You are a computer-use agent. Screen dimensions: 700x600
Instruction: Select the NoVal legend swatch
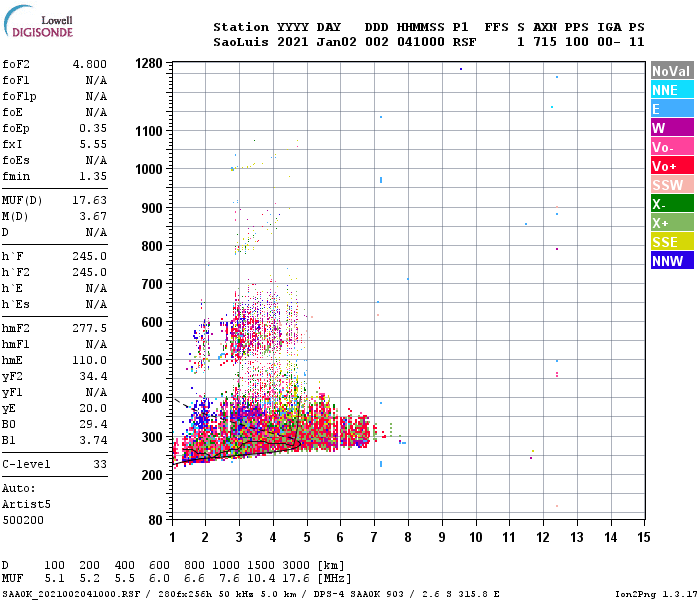672,71
